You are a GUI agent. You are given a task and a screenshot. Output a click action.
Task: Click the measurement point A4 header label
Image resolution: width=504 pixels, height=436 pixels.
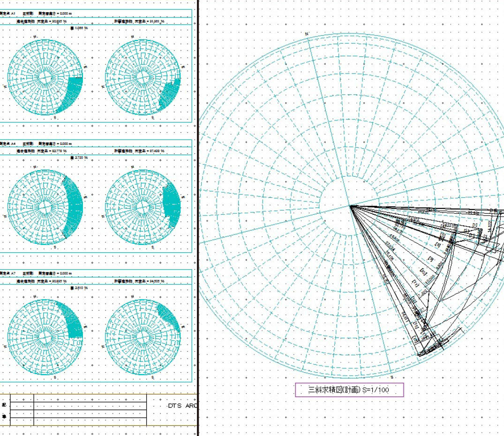tap(7, 143)
